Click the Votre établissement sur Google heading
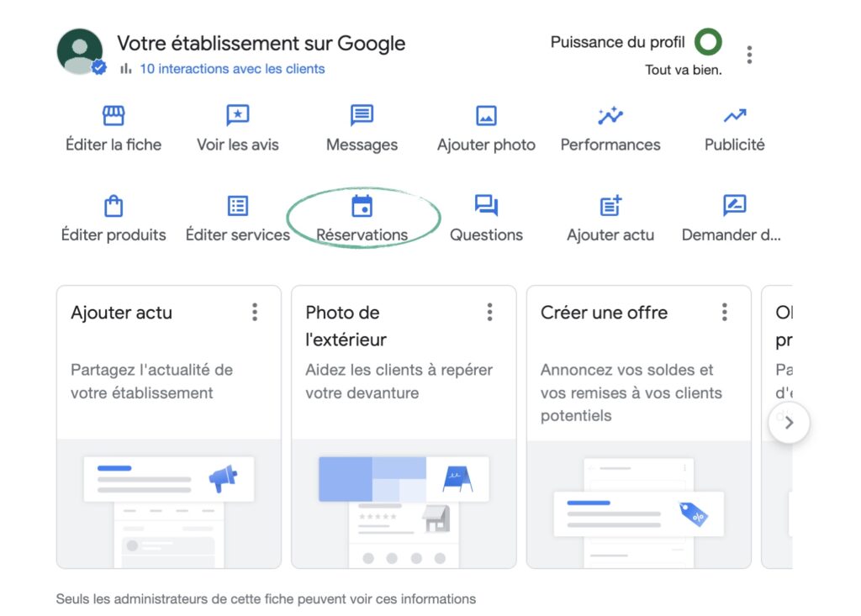Screen dimensions: 861x616 point(261,44)
